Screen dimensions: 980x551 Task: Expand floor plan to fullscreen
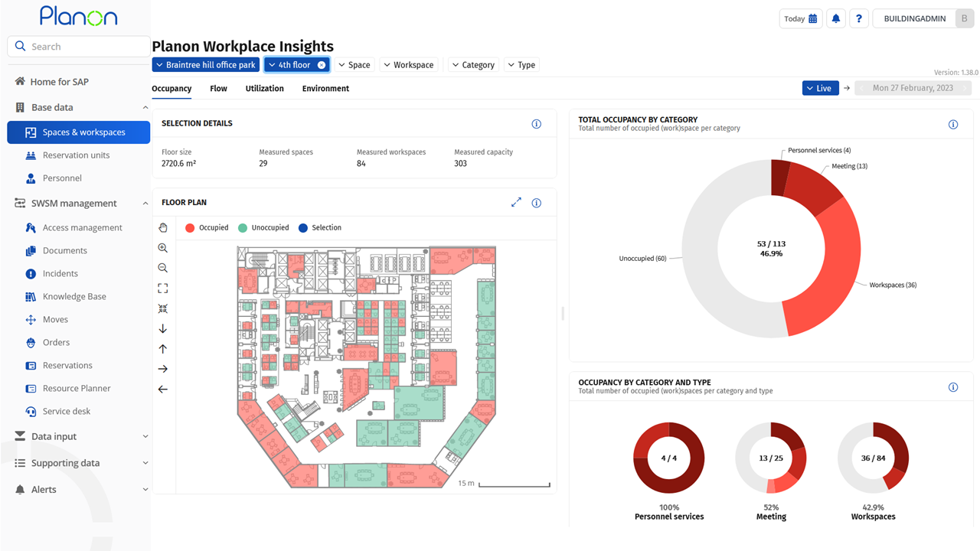point(516,203)
